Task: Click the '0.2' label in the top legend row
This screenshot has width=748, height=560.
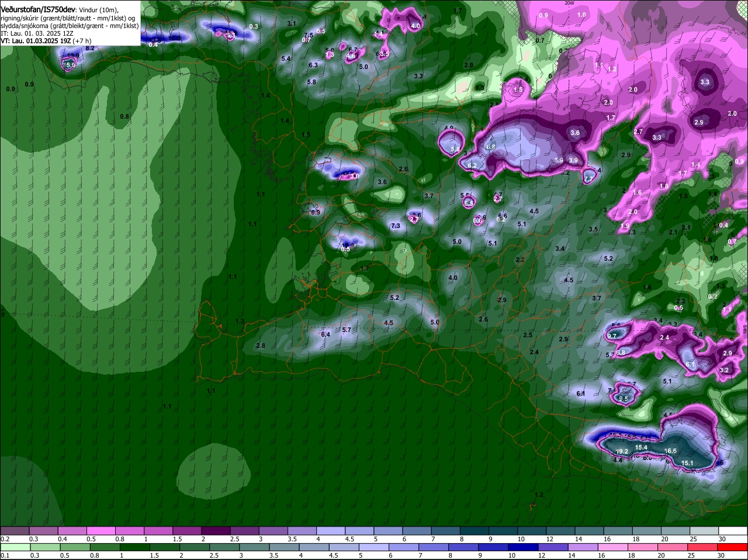Action: pos(5,539)
